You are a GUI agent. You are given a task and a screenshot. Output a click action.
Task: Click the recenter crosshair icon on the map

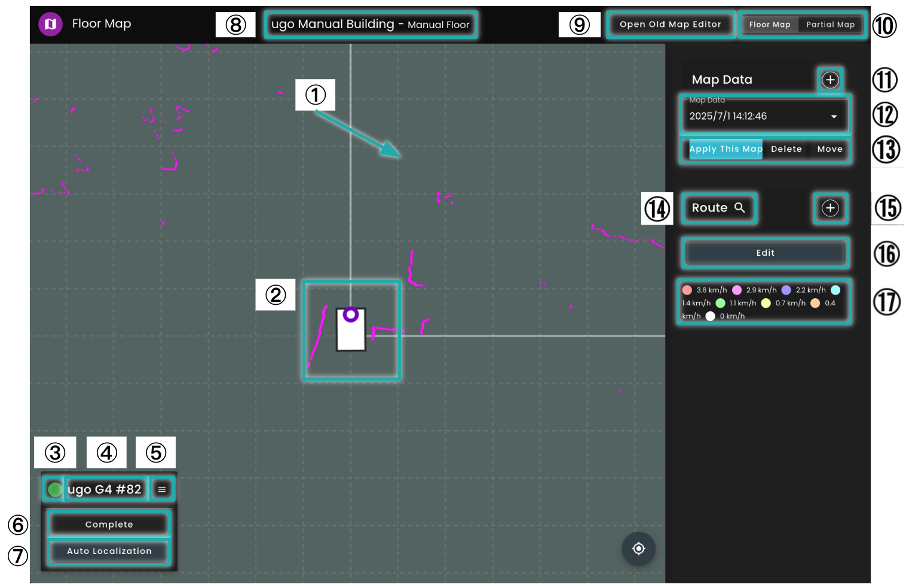(638, 549)
